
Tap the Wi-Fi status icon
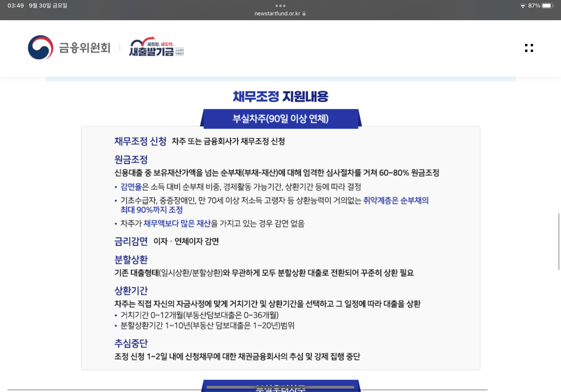click(523, 6)
